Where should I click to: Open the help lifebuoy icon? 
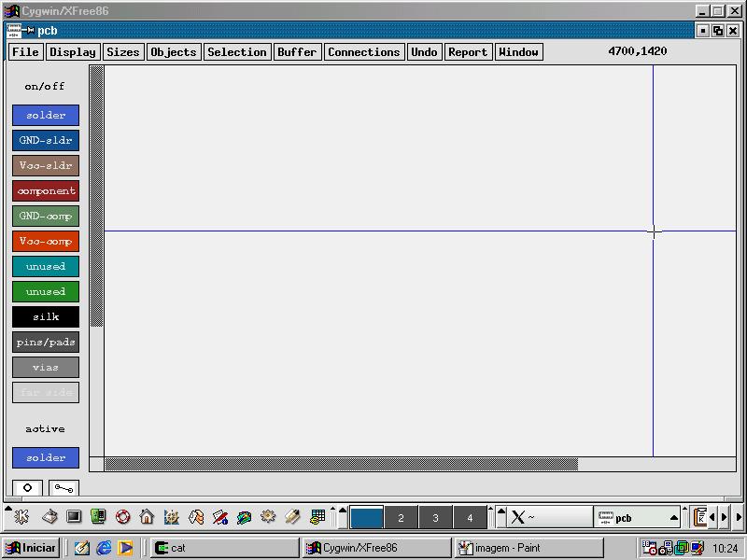[122, 516]
